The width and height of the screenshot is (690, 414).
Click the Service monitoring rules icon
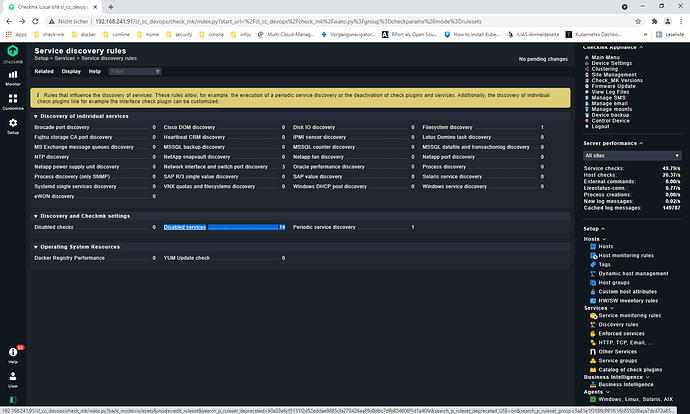593,315
